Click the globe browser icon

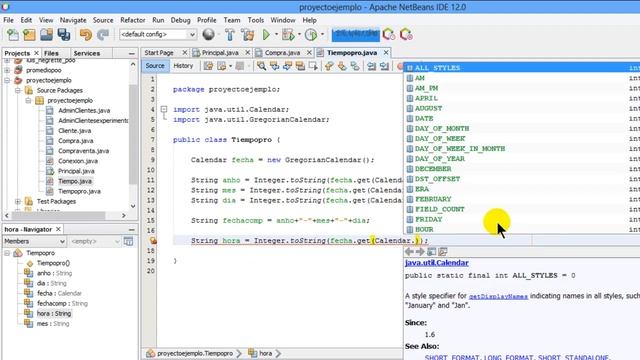click(x=209, y=35)
